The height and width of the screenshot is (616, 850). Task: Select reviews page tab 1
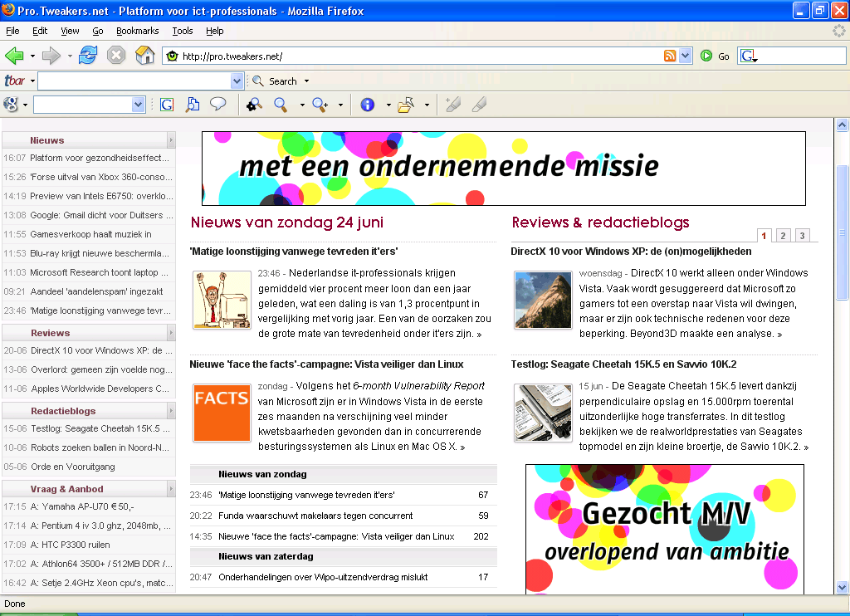tap(764, 235)
